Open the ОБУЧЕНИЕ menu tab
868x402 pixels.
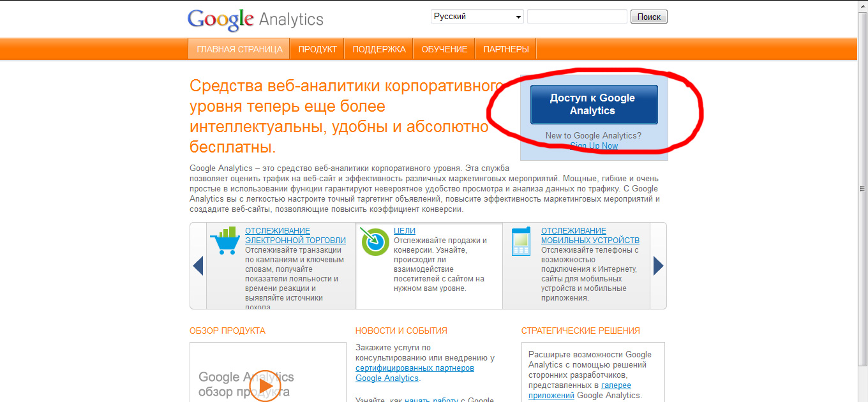tap(444, 49)
